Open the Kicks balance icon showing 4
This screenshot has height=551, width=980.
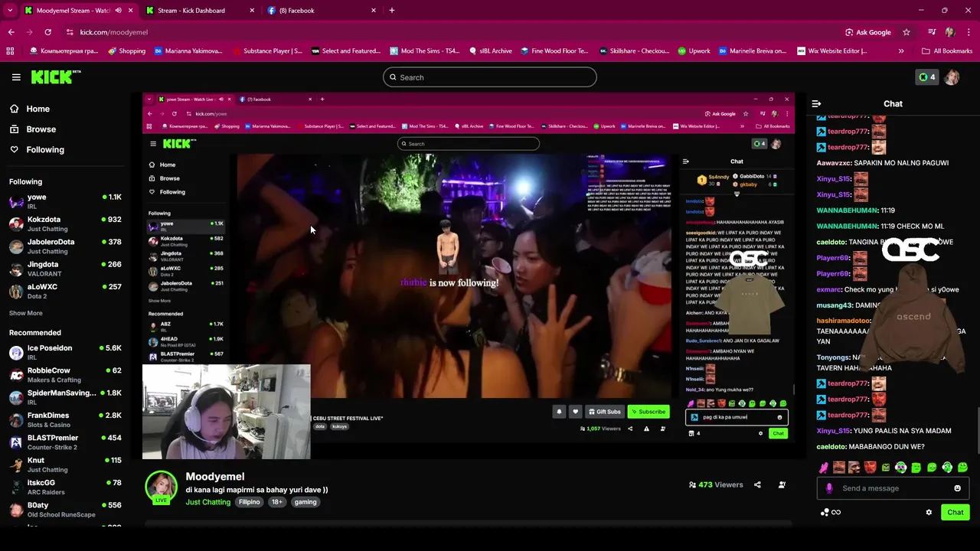coord(926,77)
